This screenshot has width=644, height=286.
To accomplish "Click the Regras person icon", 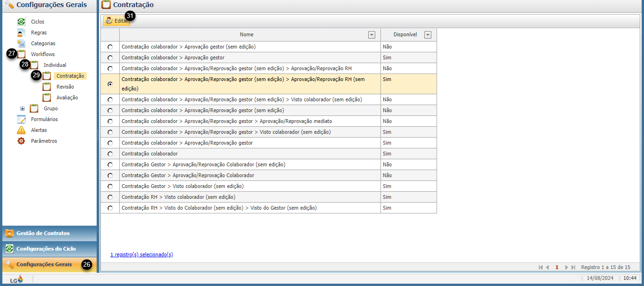I will tap(21, 33).
